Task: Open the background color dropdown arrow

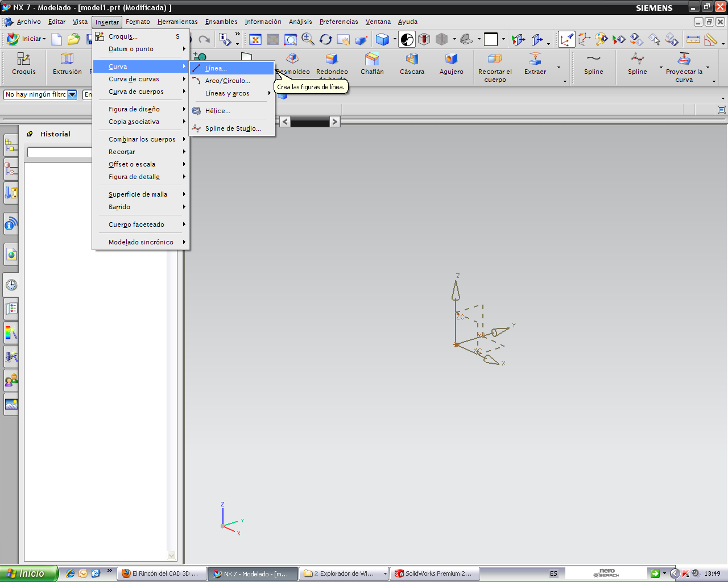Action: click(x=503, y=39)
